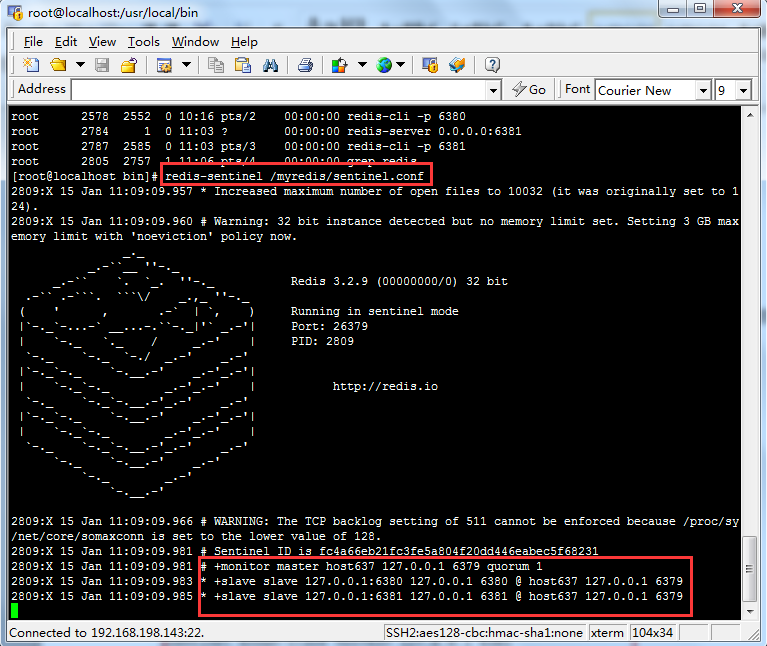Click the Save floppy disk icon
Image resolution: width=767 pixels, height=646 pixels.
tap(102, 65)
